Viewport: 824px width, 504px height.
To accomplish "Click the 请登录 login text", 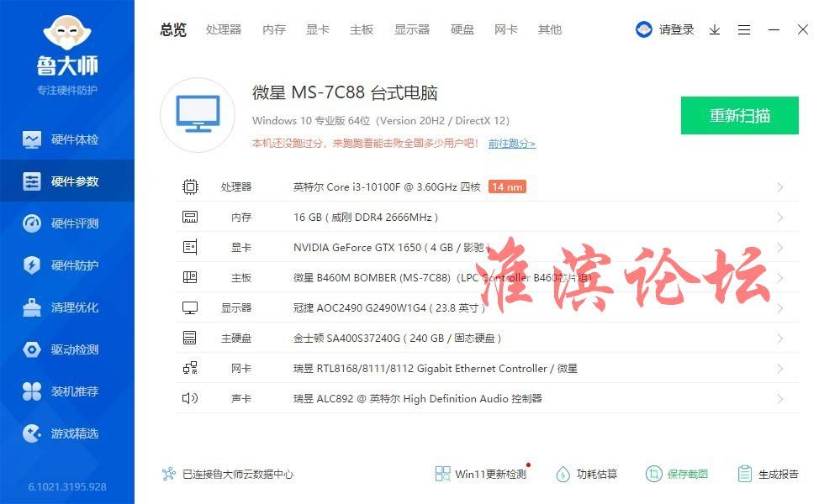I will coord(676,30).
